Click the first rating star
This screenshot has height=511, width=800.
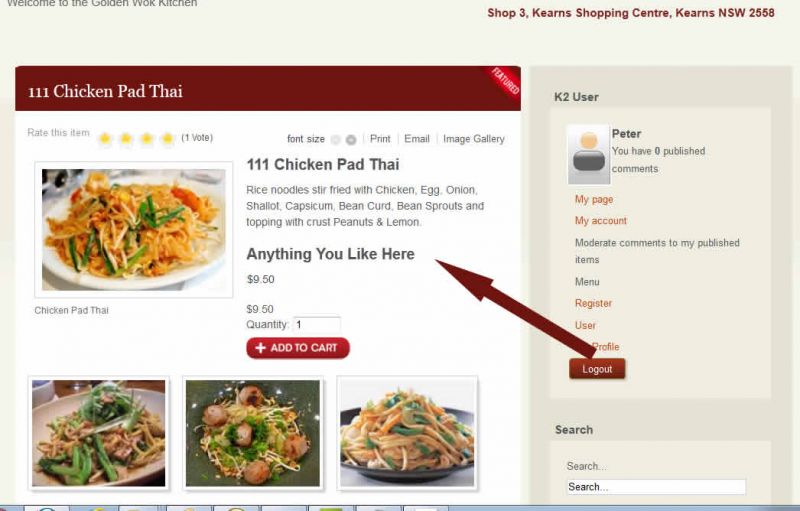pyautogui.click(x=105, y=138)
